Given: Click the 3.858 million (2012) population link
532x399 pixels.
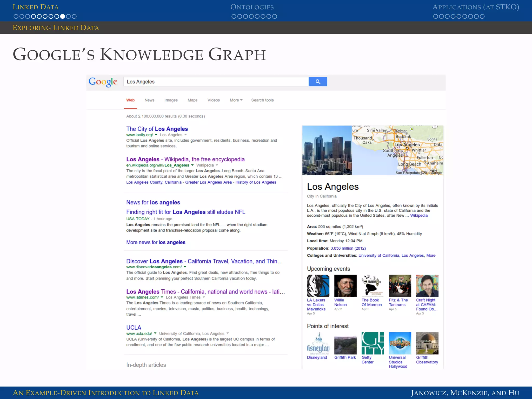Looking at the screenshot, I should 348,248.
